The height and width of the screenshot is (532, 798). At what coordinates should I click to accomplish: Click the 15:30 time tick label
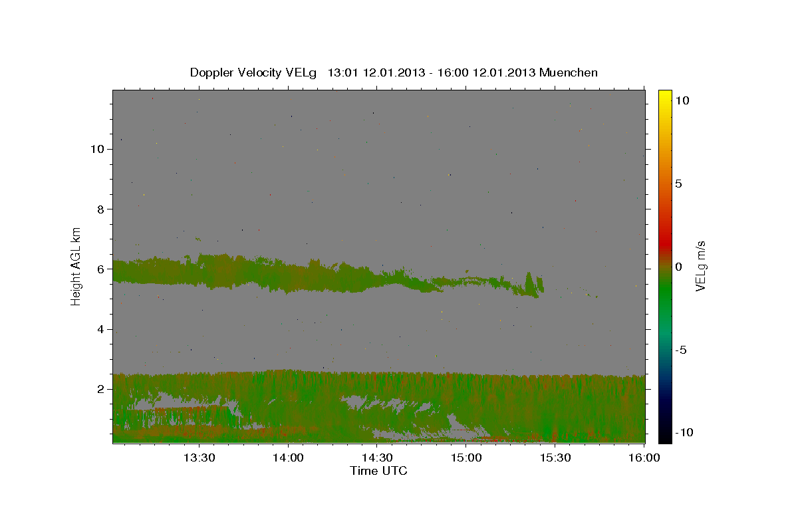pos(555,458)
